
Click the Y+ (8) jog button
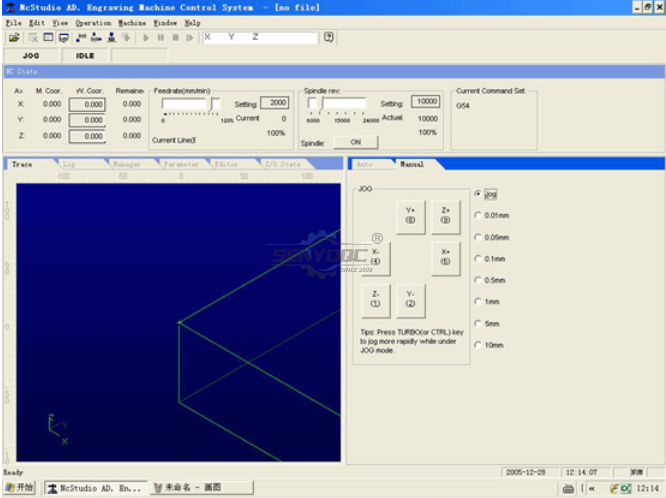coord(410,216)
